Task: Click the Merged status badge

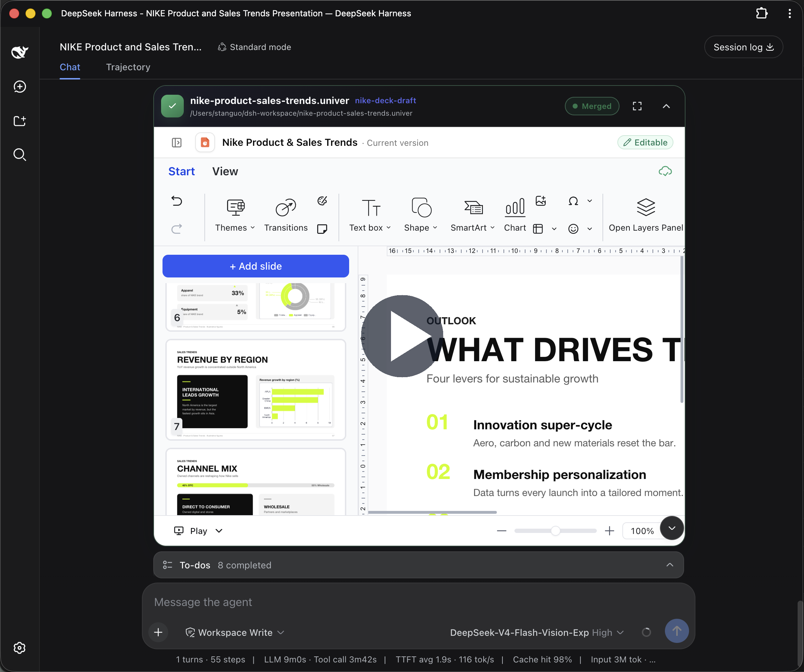Action: coord(592,106)
